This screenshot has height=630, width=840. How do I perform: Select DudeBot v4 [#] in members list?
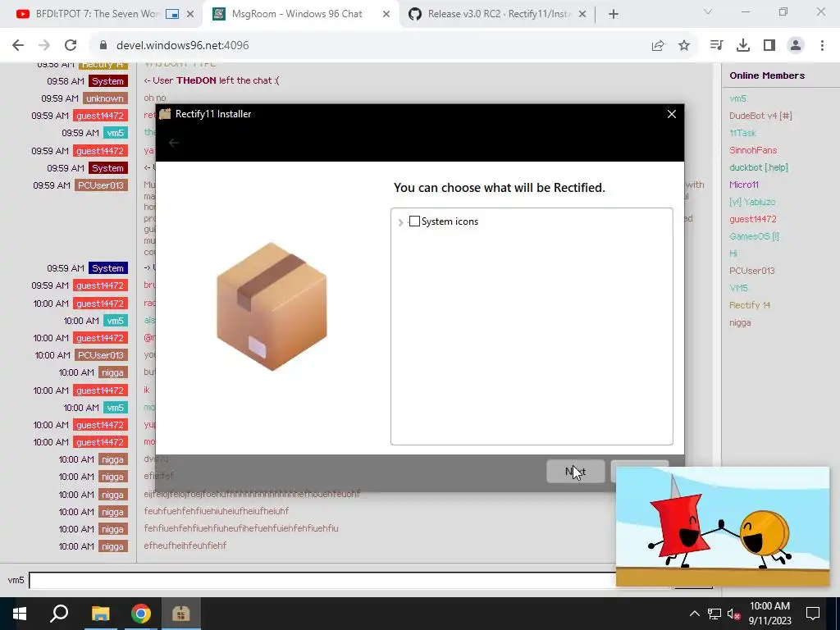(760, 116)
